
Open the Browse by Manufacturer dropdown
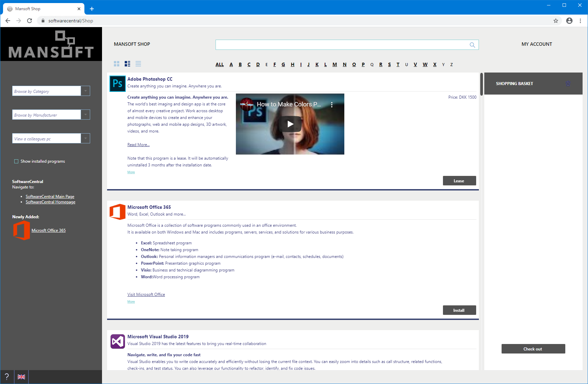[85, 114]
